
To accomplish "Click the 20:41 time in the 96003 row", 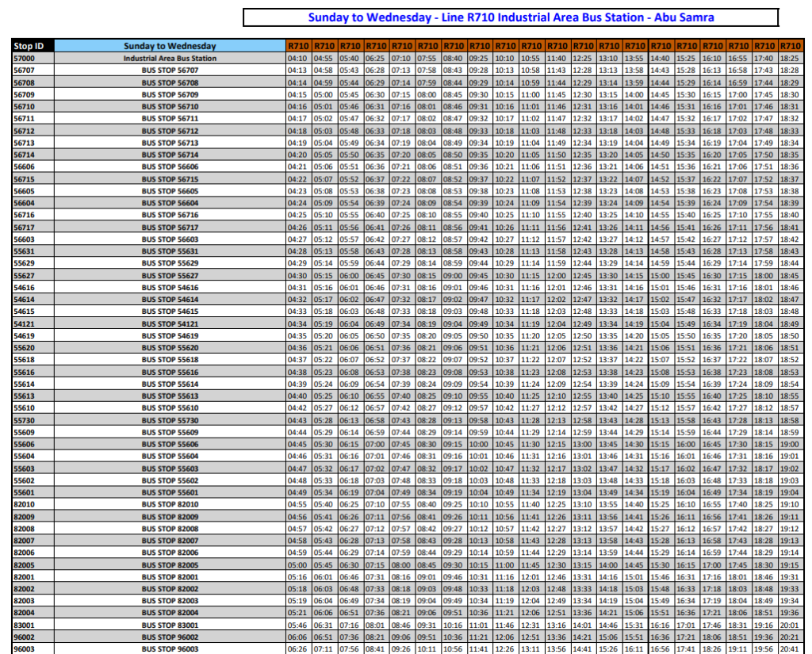I will click(x=790, y=648).
